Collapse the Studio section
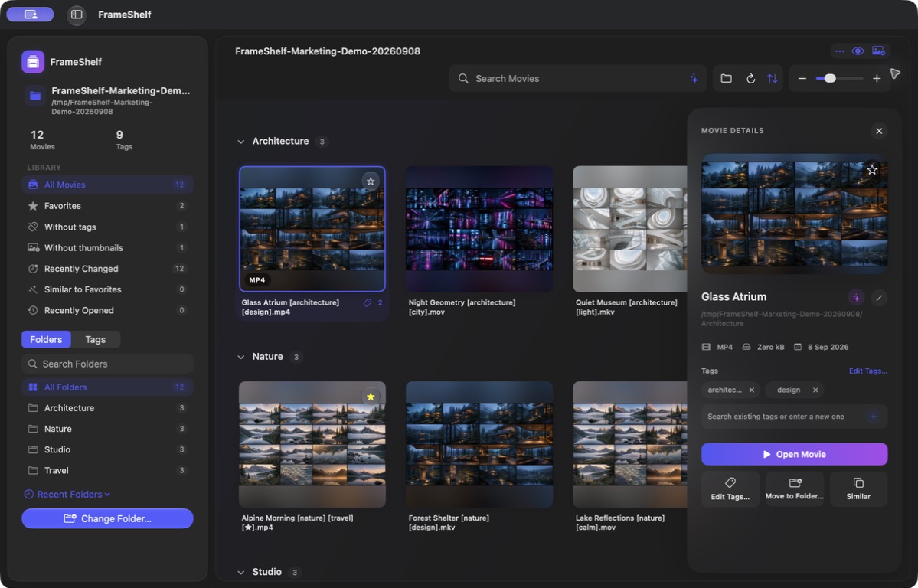The height and width of the screenshot is (588, 918). click(x=240, y=572)
